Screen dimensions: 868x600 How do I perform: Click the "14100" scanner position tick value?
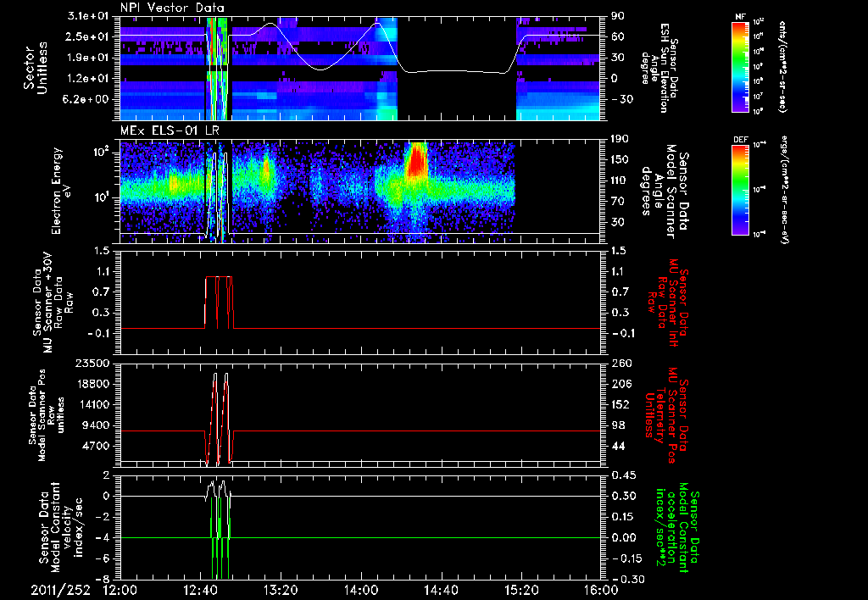[x=95, y=404]
